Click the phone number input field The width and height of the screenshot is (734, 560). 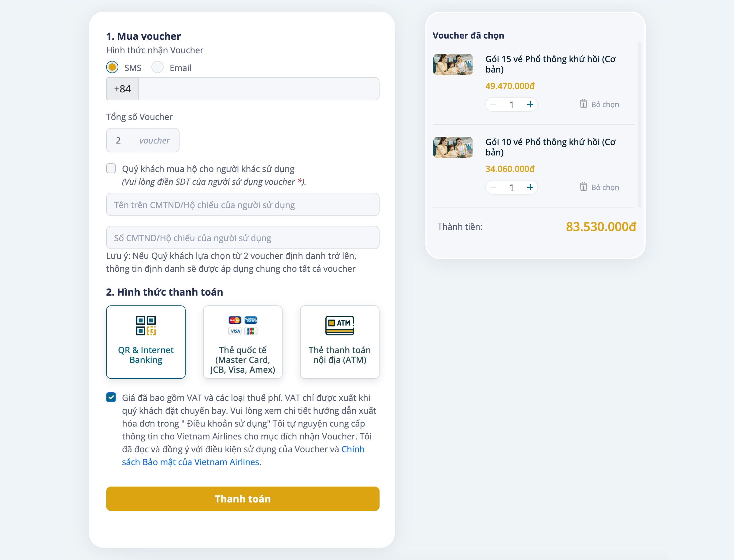[x=258, y=89]
